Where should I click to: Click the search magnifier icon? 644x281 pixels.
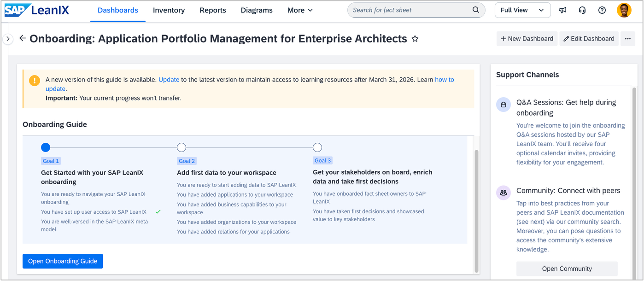476,10
